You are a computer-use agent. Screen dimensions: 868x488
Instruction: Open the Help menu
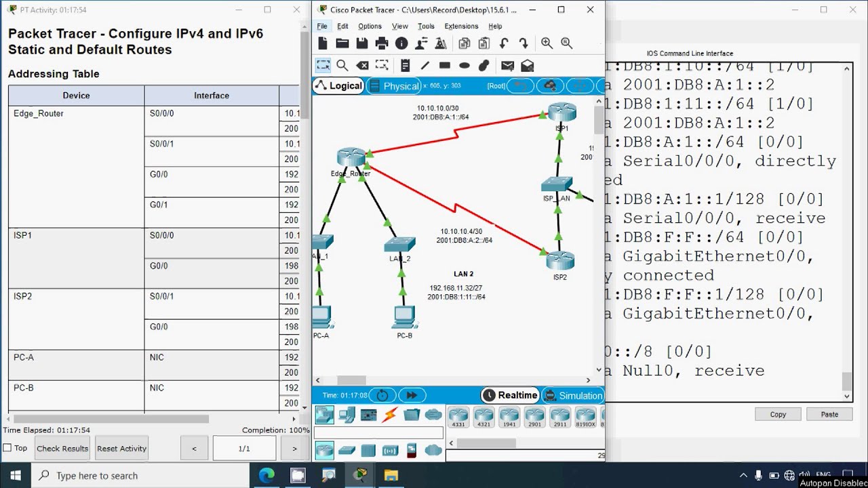tap(495, 26)
